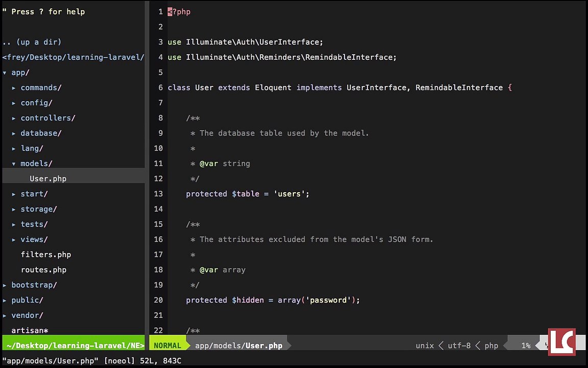Click '@var array' annotation
The image size is (588, 368).
[x=223, y=270]
